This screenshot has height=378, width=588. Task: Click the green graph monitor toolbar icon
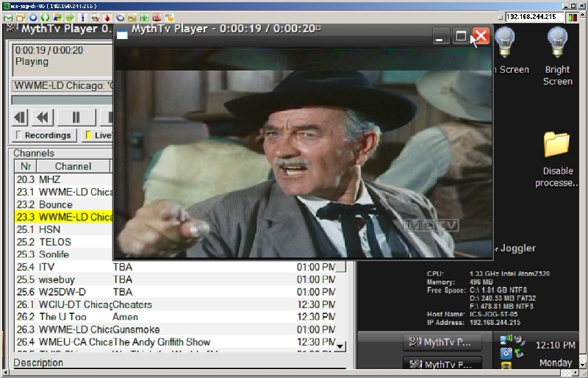pos(8,18)
